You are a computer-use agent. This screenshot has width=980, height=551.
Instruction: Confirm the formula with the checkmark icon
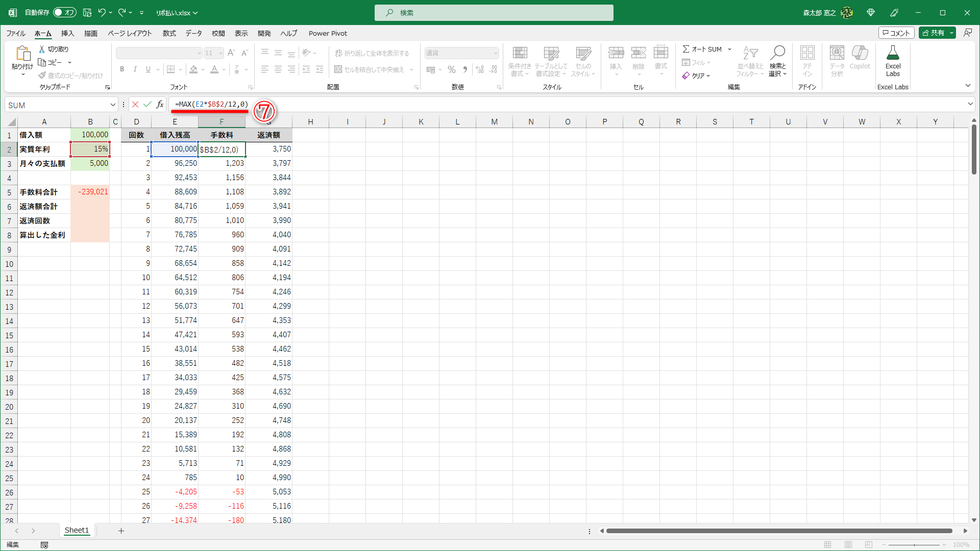pos(148,104)
